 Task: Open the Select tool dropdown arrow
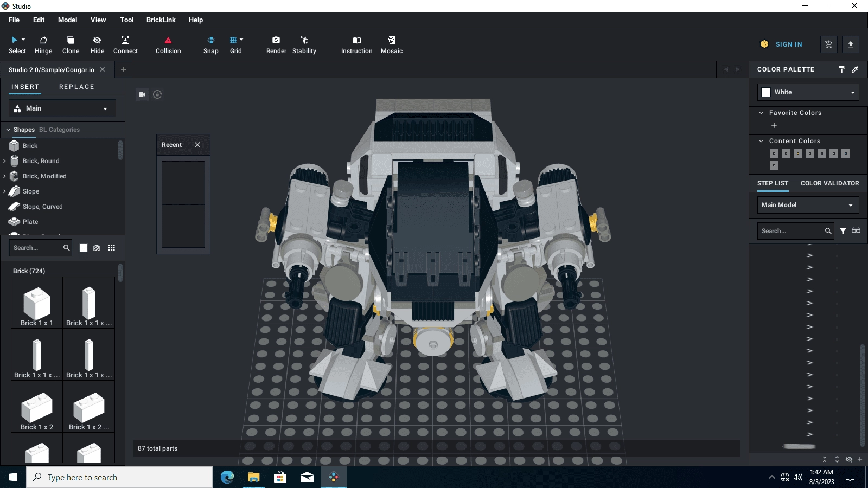coord(23,40)
